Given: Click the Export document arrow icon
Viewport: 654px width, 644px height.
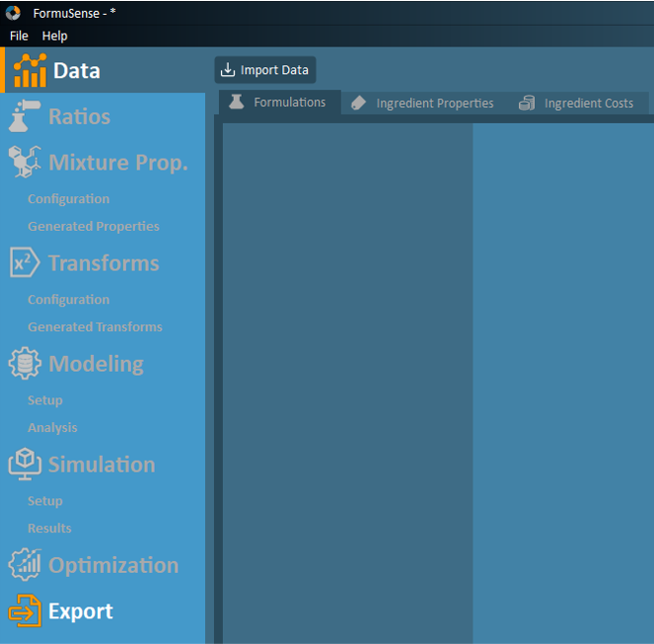Looking at the screenshot, I should tap(25, 610).
